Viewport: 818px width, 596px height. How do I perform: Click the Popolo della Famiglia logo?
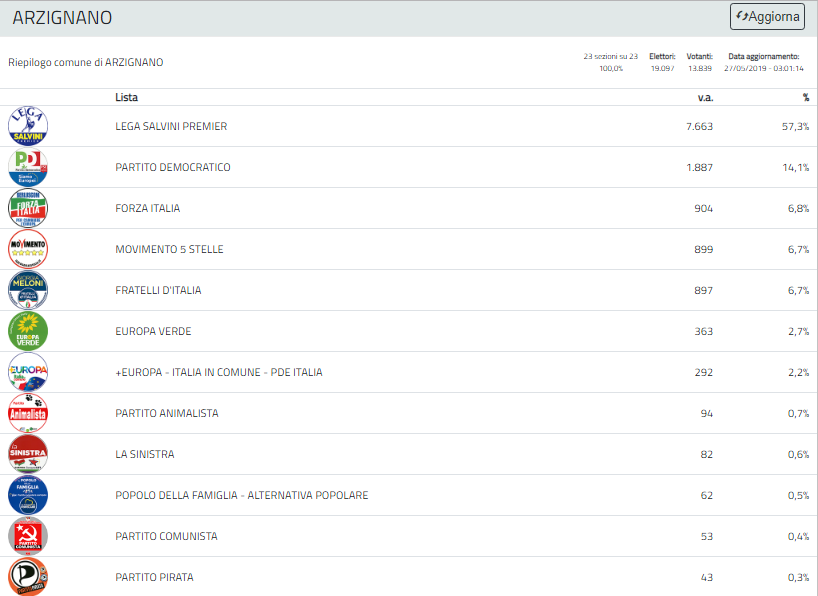click(28, 495)
